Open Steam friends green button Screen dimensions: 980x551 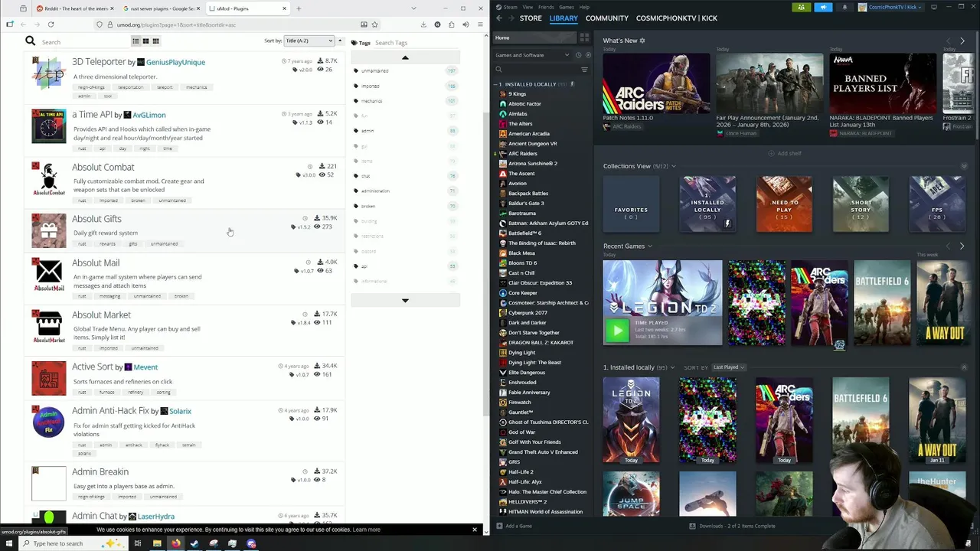(x=801, y=7)
